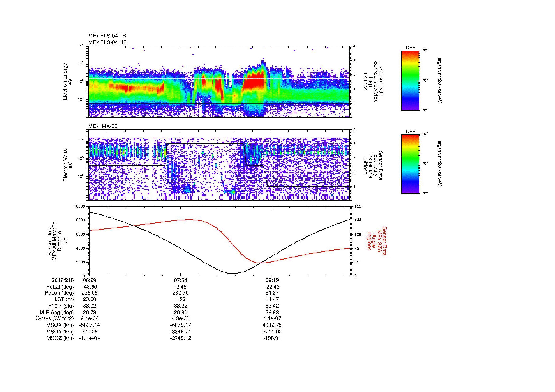This screenshot has width=555, height=392.
Task: Click the 'Sun/Surface/MEx Flag unitless' axis label
Action: pyautogui.click(x=373, y=82)
